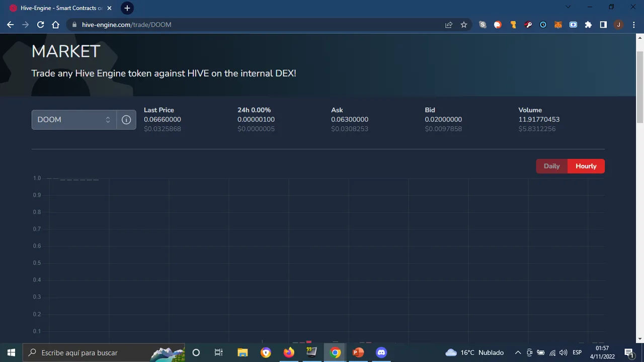The height and width of the screenshot is (362, 644).
Task: Close the Hive-Engine tab
Action: [109, 8]
